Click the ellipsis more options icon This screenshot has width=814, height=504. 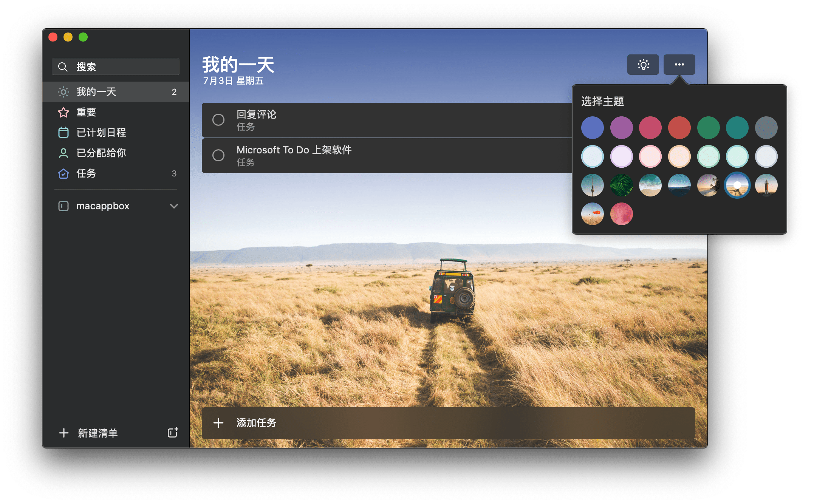coord(679,64)
